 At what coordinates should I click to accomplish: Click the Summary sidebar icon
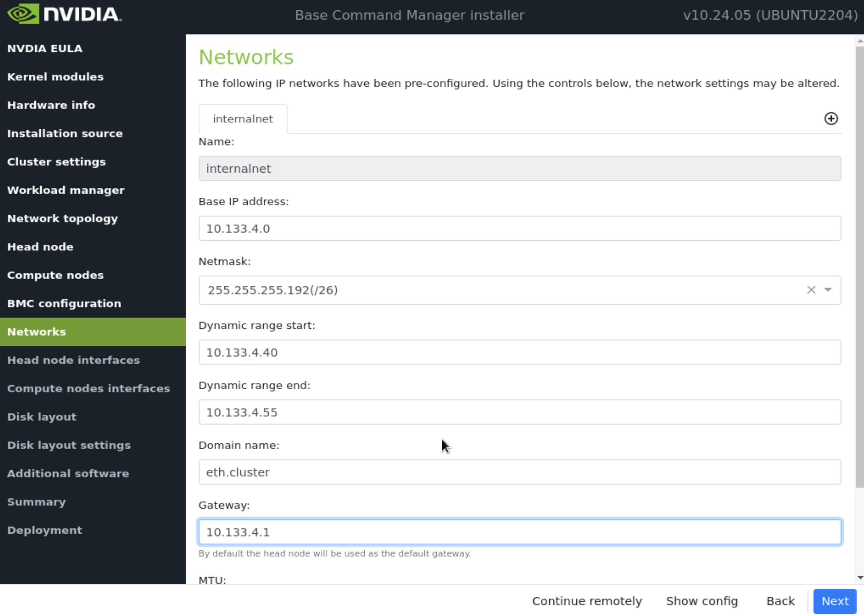(35, 501)
